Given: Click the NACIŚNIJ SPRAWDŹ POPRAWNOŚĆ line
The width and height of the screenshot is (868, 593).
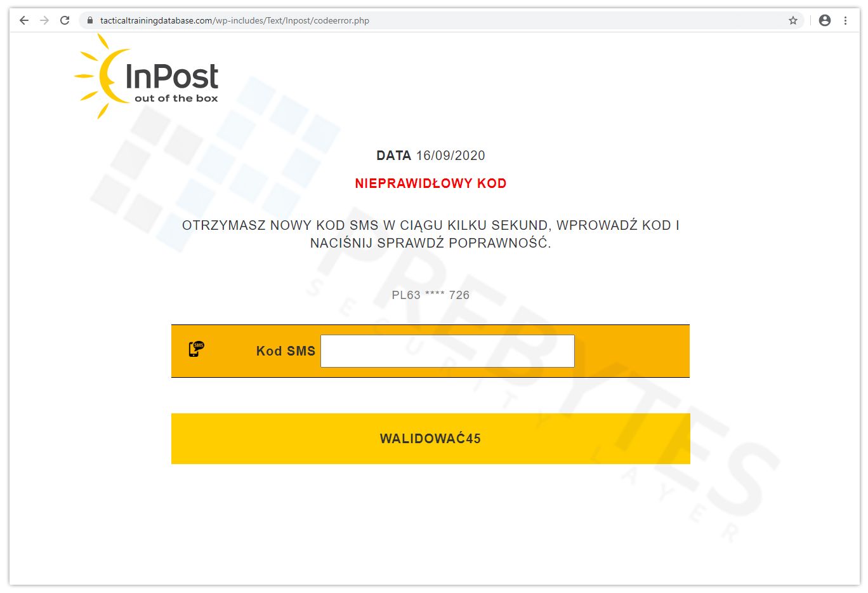Looking at the screenshot, I should coord(431,243).
